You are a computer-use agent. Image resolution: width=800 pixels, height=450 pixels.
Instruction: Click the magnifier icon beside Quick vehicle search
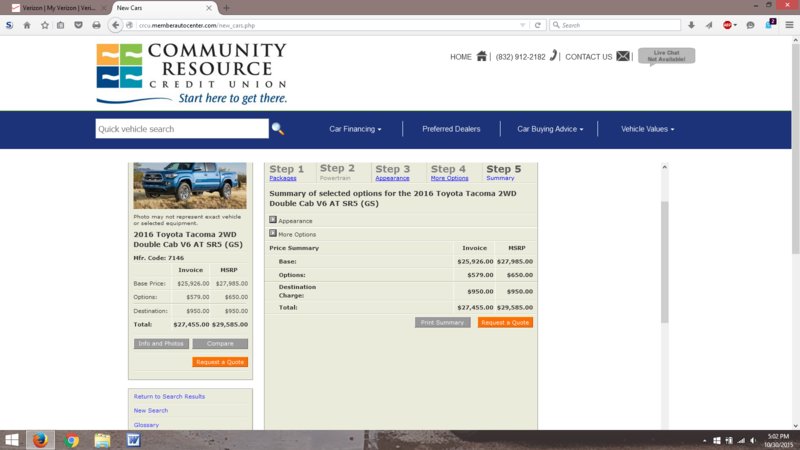278,129
